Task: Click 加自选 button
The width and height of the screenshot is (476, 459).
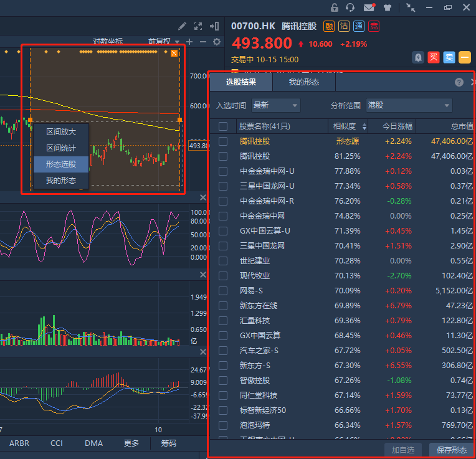Action: (x=403, y=450)
